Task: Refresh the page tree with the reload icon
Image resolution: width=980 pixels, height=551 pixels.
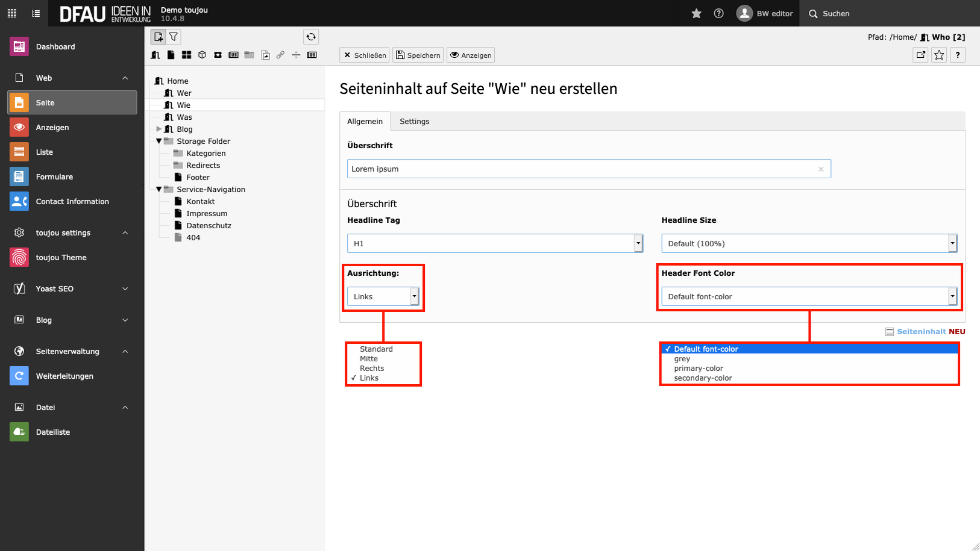Action: pyautogui.click(x=311, y=37)
